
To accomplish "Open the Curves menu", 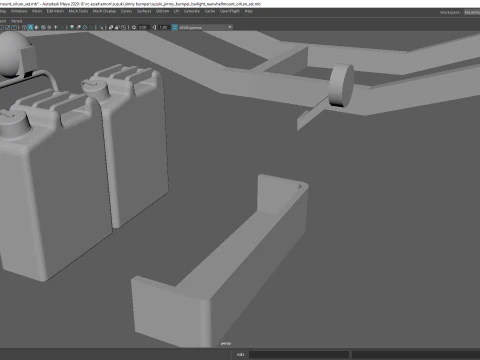I will 126,11.
